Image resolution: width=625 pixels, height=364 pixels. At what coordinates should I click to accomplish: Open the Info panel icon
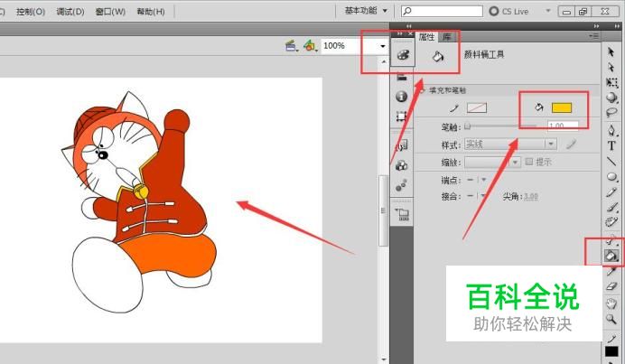[402, 97]
